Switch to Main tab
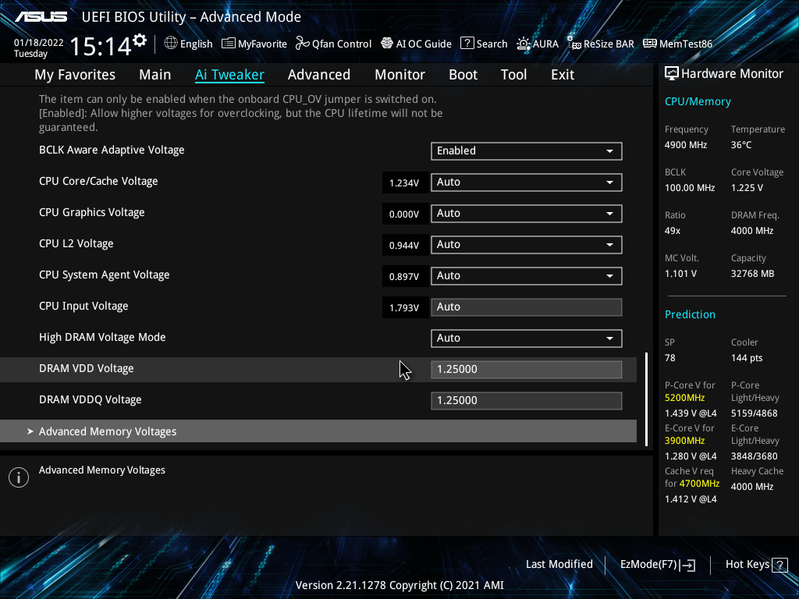This screenshot has width=799, height=599. (155, 75)
